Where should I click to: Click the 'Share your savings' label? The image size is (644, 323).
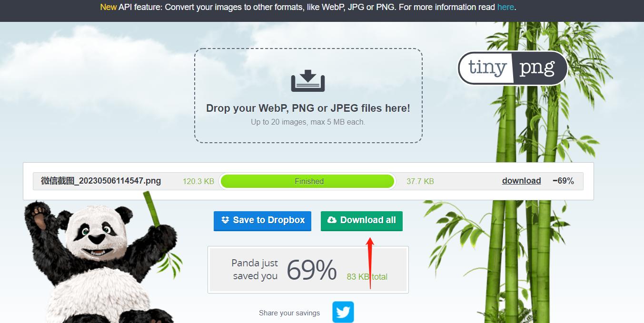tap(289, 313)
